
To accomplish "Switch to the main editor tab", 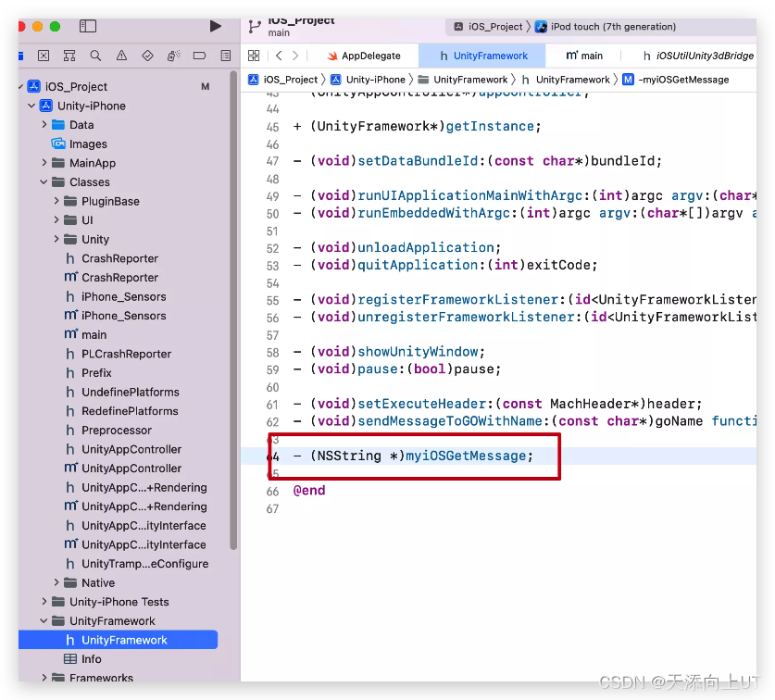I will (x=584, y=56).
